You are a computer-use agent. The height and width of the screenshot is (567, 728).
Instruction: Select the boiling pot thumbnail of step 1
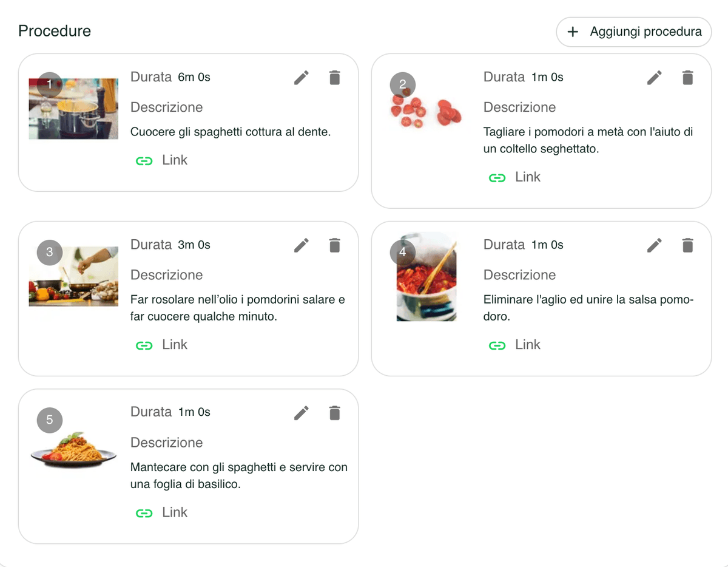[x=73, y=109]
